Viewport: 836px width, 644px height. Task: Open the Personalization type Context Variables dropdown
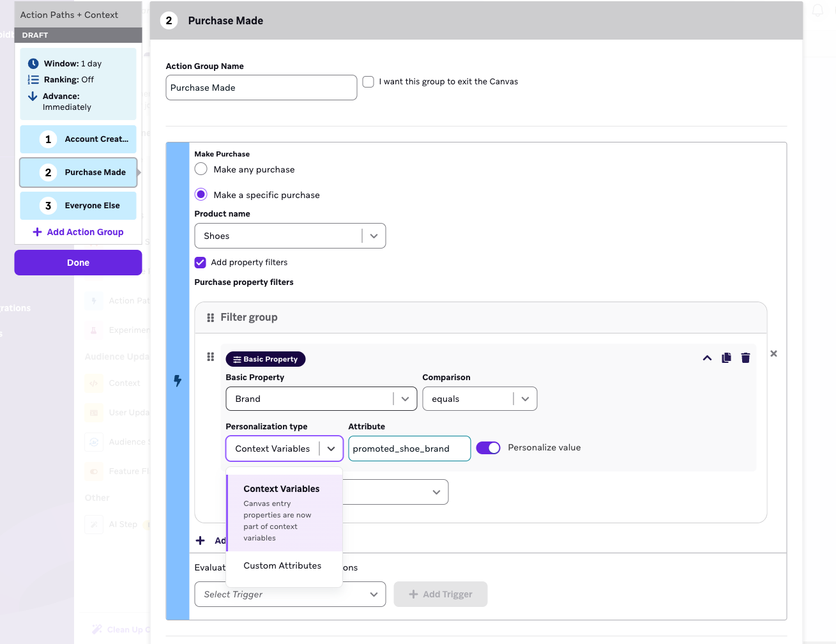(285, 448)
